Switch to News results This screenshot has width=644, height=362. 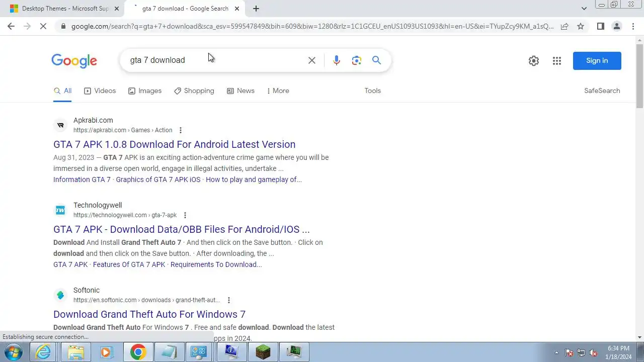[240, 91]
